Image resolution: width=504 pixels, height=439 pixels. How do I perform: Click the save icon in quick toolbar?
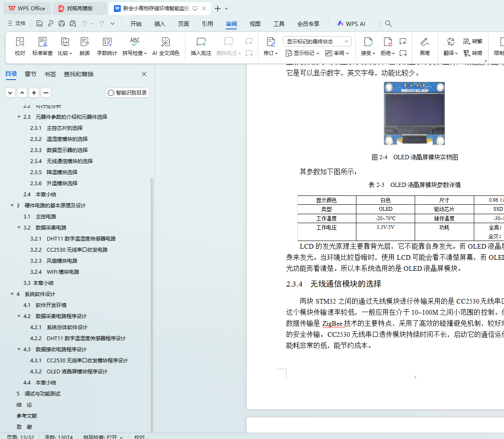click(39, 23)
